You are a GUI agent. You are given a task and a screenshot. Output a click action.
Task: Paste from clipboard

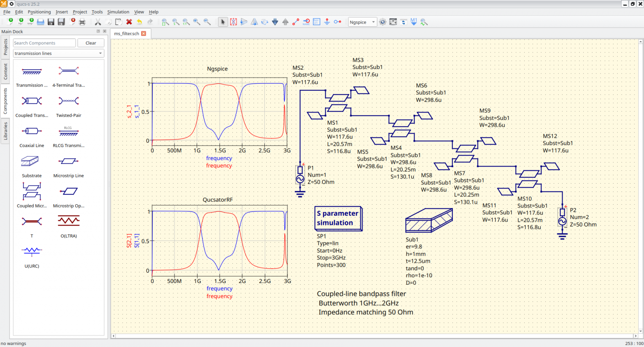pos(118,22)
